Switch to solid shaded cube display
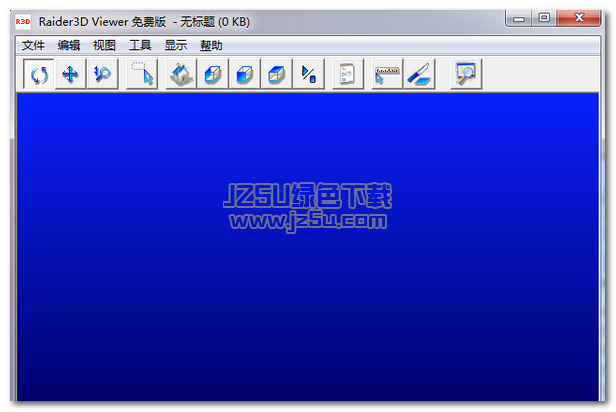Screen dimensions: 616x412 point(244,74)
